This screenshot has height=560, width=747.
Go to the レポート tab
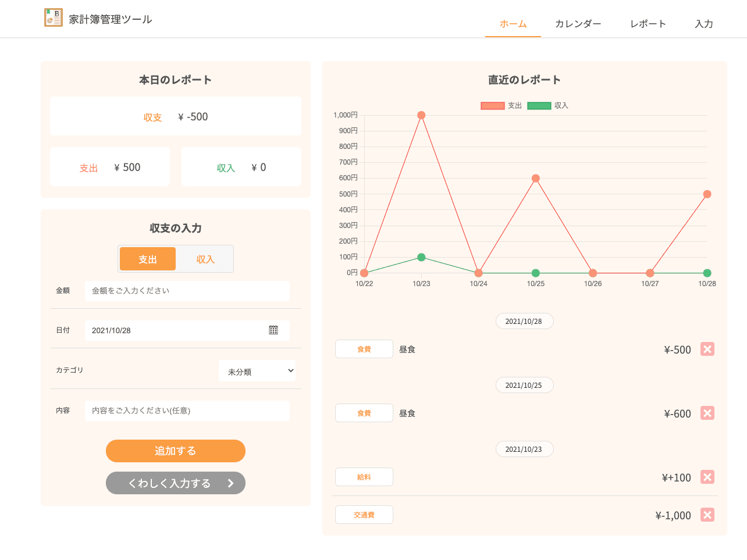(x=648, y=24)
